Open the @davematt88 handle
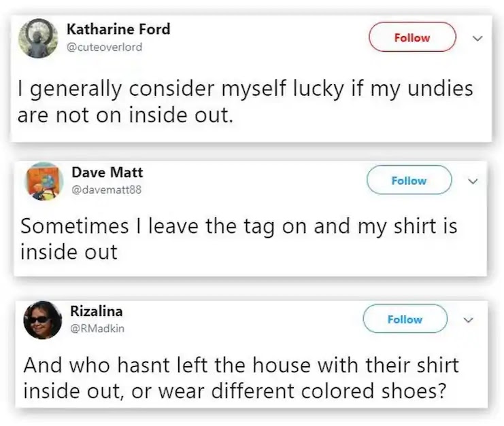This screenshot has width=504, height=426. point(105,190)
